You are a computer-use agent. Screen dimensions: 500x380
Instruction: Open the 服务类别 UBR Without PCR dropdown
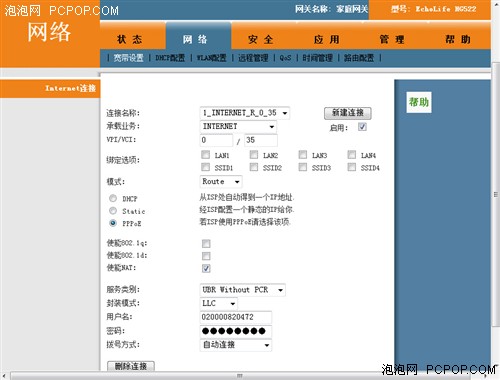(x=243, y=290)
